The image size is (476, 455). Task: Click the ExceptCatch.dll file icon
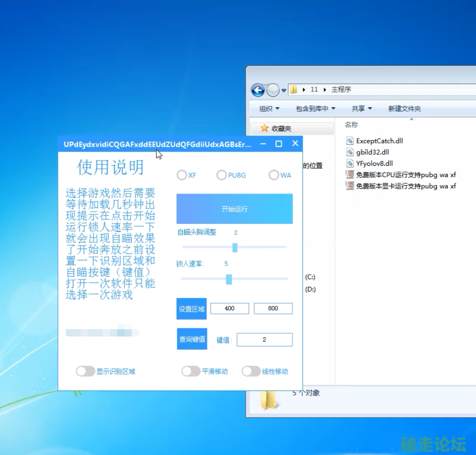pyautogui.click(x=350, y=140)
